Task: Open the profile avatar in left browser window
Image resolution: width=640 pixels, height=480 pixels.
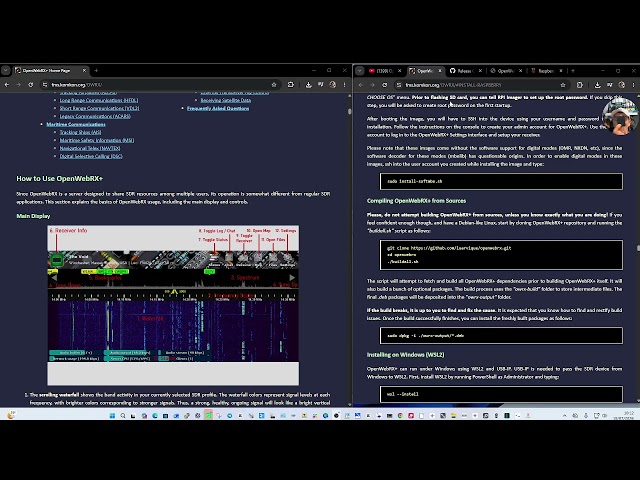Action: click(333, 85)
